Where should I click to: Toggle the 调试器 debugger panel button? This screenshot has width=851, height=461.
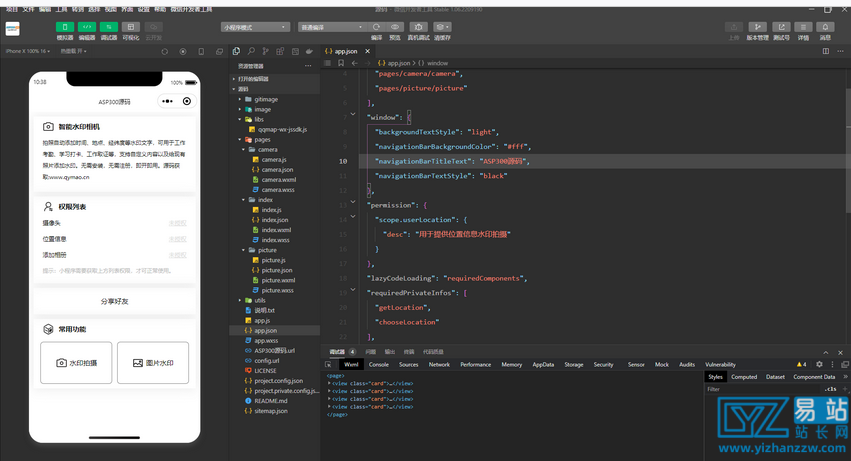tap(109, 27)
